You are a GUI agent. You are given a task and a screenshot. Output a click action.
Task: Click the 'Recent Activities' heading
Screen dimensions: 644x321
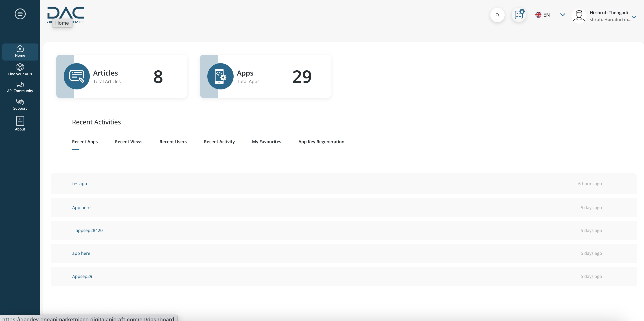tap(96, 122)
